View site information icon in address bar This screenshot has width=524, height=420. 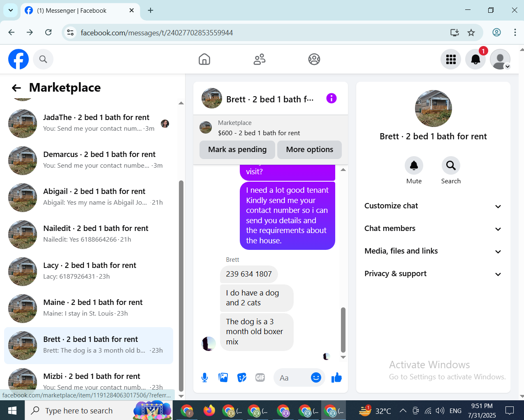tap(70, 32)
